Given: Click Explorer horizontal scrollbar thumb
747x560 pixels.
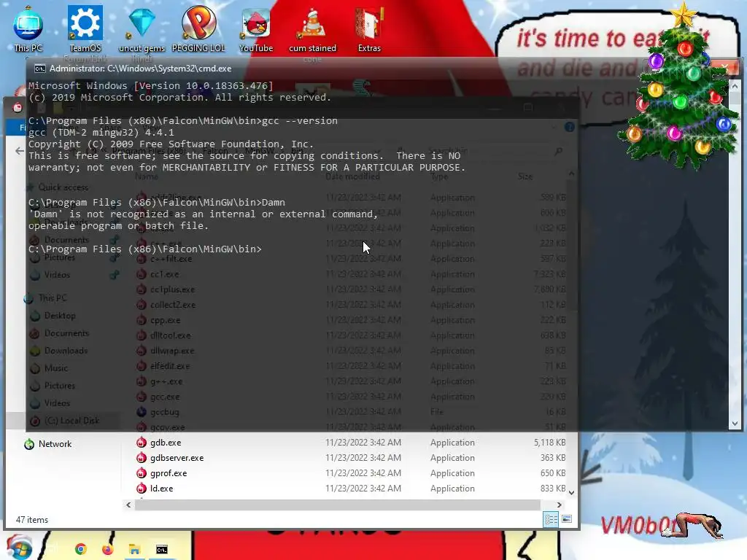Looking at the screenshot, I should click(337, 505).
